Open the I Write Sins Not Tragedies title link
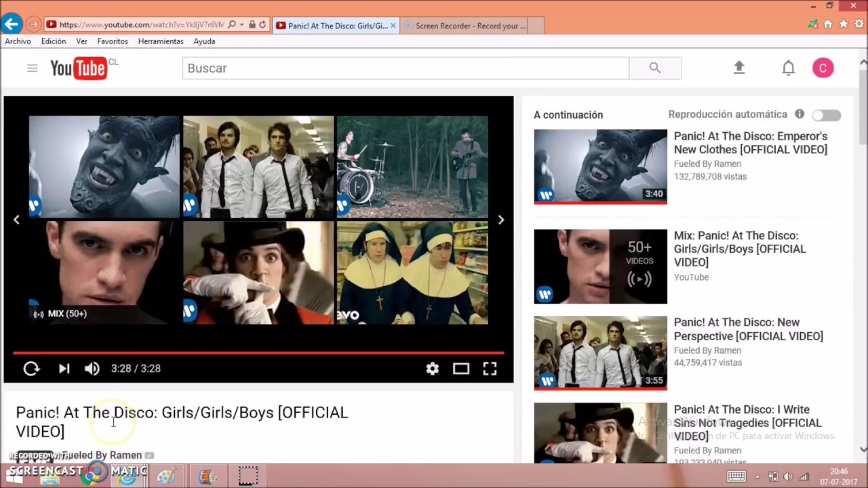Viewport: 868px width, 488px height. (747, 423)
